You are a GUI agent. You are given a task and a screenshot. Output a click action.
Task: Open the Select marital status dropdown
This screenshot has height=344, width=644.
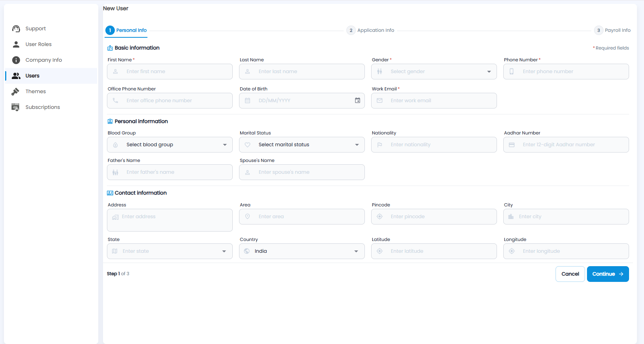coord(302,145)
